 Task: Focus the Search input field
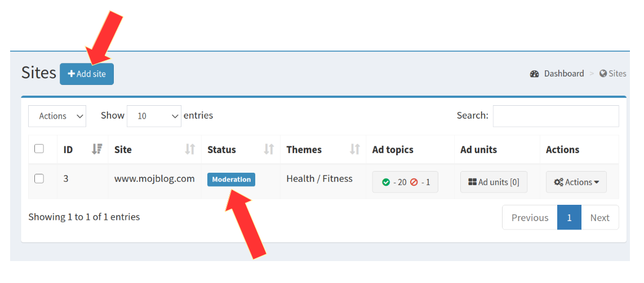pos(556,116)
